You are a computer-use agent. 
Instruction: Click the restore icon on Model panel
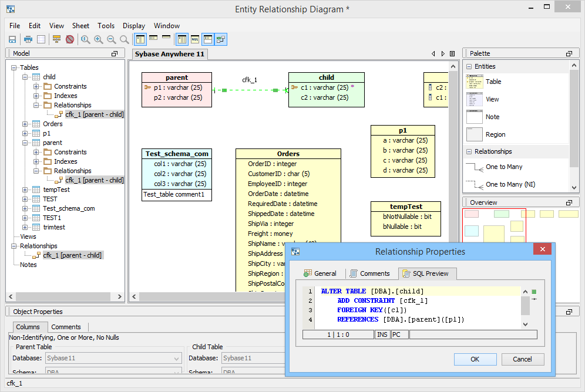(115, 53)
